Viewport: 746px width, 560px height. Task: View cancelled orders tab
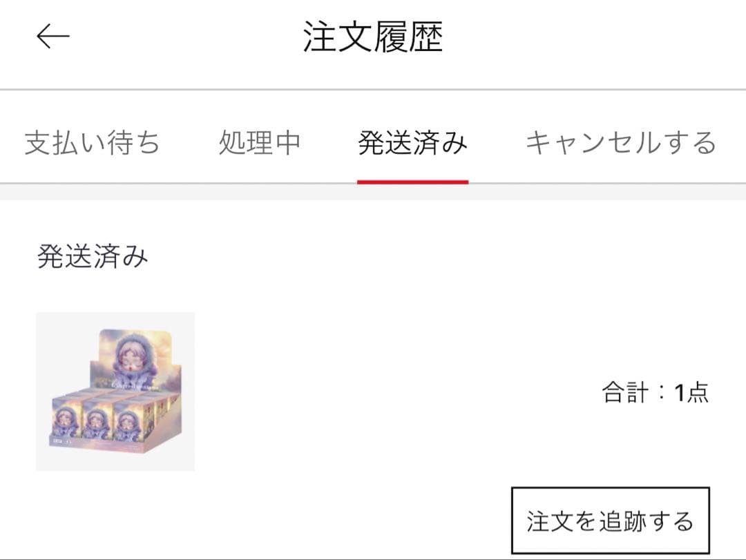pyautogui.click(x=621, y=142)
